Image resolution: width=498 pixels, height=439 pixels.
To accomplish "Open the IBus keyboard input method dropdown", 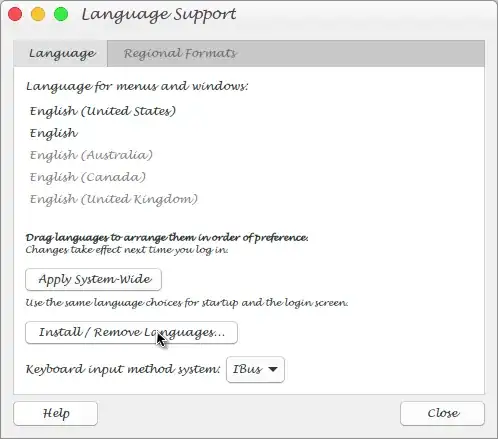I will click(255, 369).
